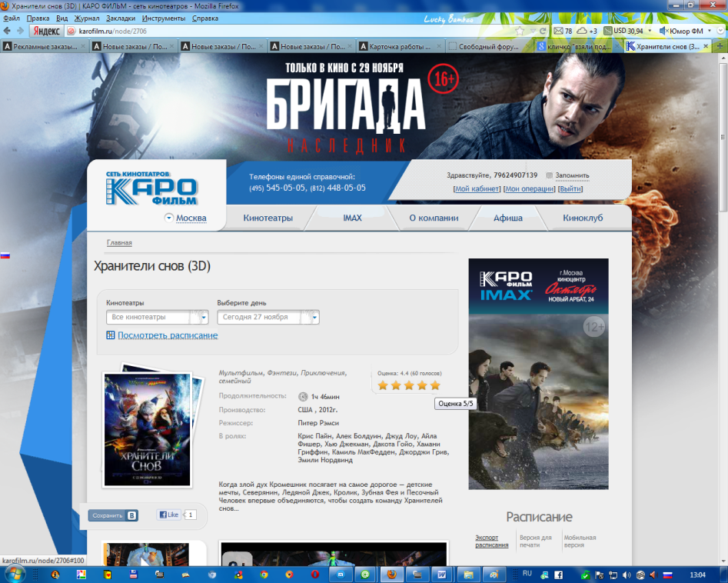Switch to the Свободный форум tab
728x583 pixels.
[488, 46]
